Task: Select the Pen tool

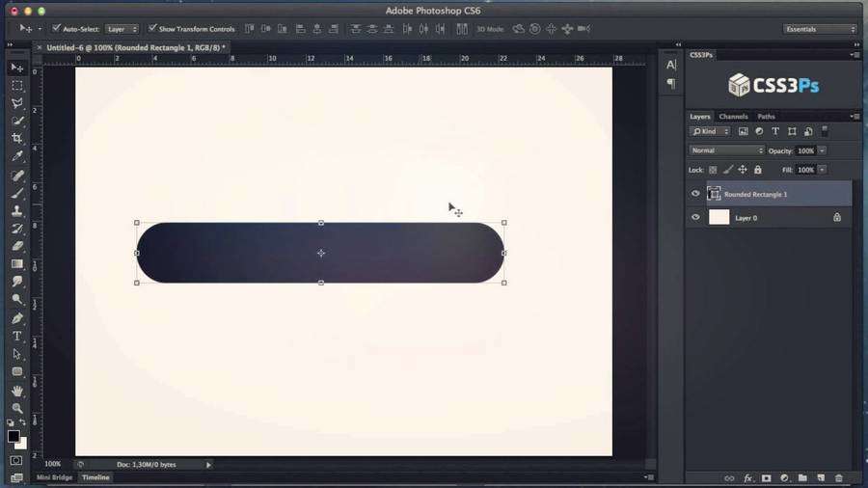Action: point(17,318)
